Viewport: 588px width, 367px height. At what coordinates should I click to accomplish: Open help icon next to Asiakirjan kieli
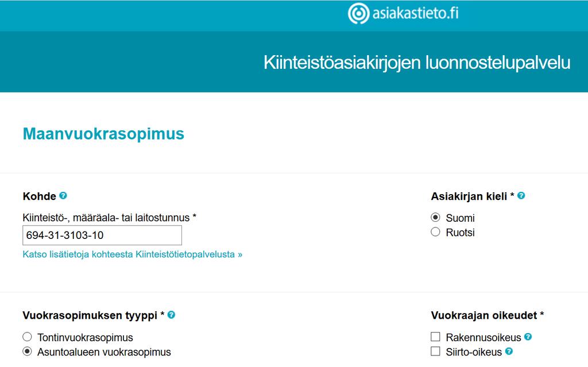pos(521,195)
